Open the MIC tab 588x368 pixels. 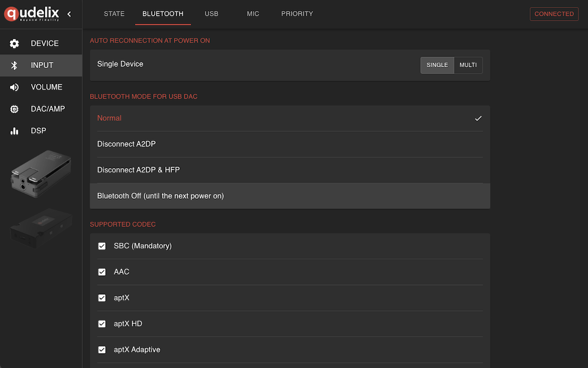(253, 14)
